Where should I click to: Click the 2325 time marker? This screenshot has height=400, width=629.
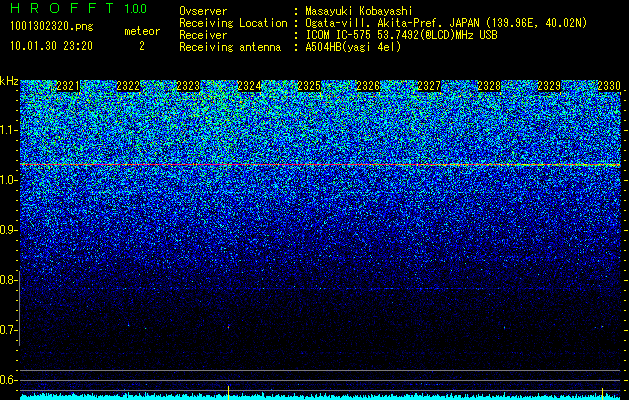click(309, 86)
